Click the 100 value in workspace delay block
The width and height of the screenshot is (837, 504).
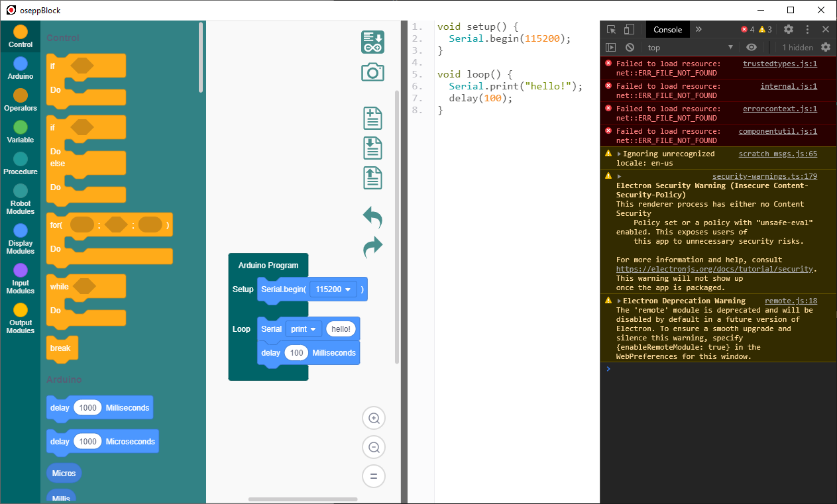coord(297,353)
